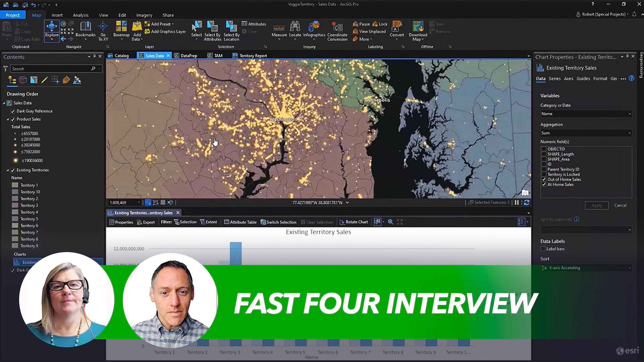The height and width of the screenshot is (362, 644).
Task: Click the Territory 1 color swatch
Action: click(15, 185)
